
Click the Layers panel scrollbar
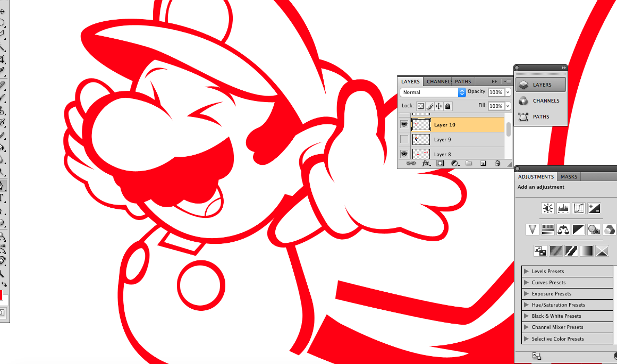point(509,130)
